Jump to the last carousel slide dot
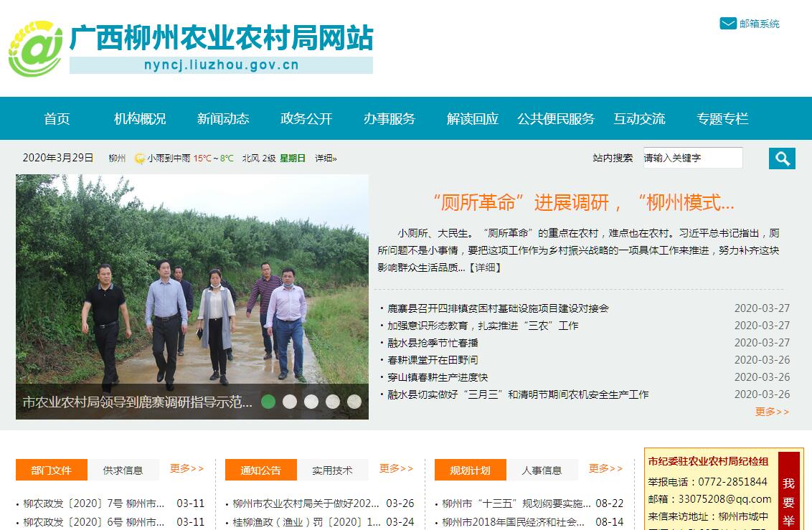This screenshot has height=530, width=812. point(354,402)
